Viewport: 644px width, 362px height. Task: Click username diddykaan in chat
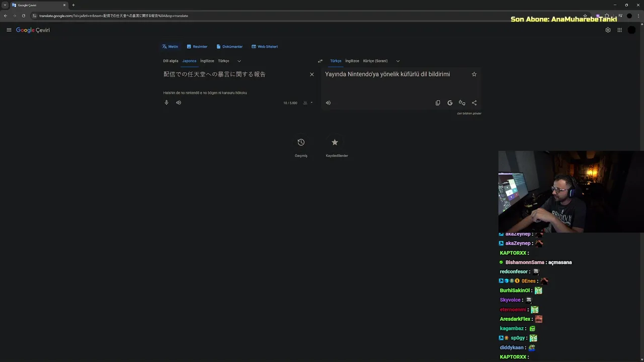point(512,347)
